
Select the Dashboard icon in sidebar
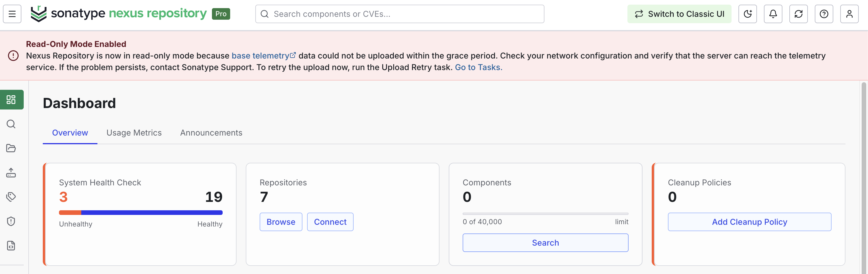[12, 100]
